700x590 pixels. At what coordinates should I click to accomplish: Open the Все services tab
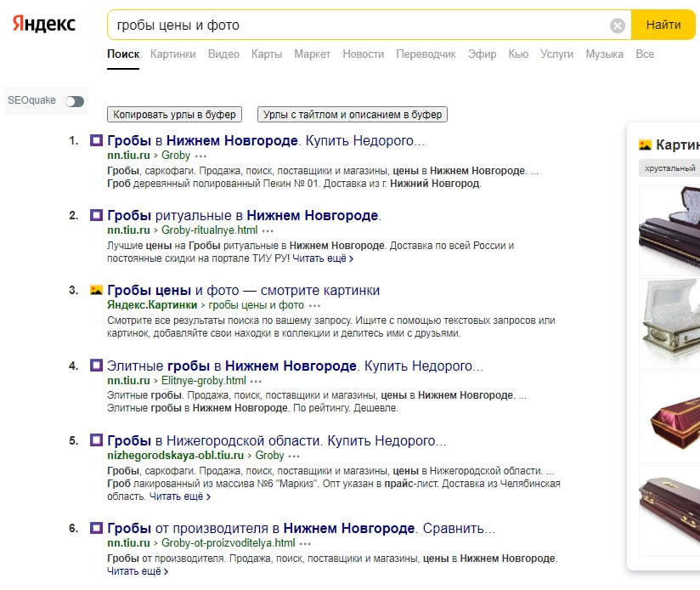[645, 54]
